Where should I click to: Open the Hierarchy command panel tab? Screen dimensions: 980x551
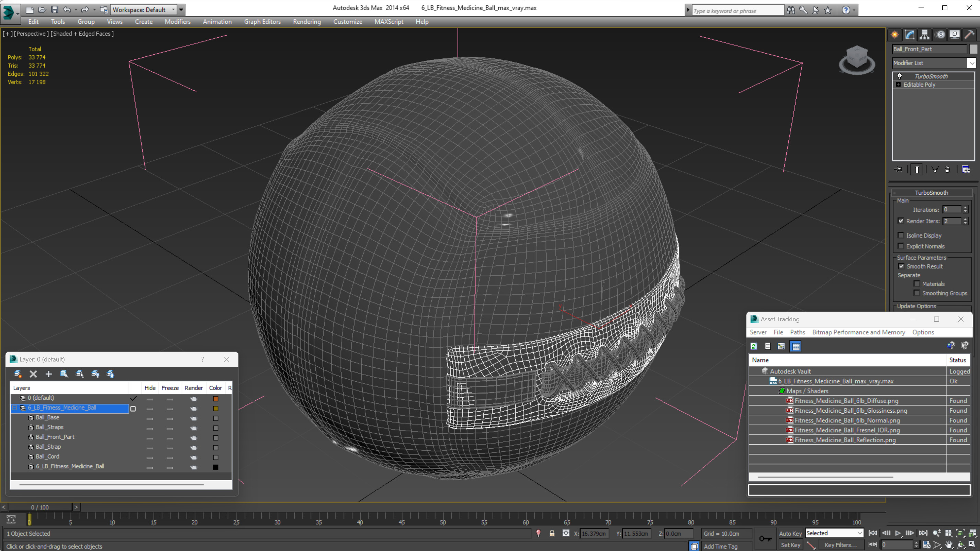point(924,35)
